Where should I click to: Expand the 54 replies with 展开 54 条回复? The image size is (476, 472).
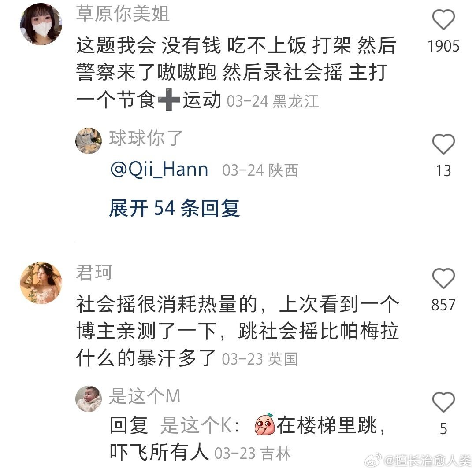[175, 208]
